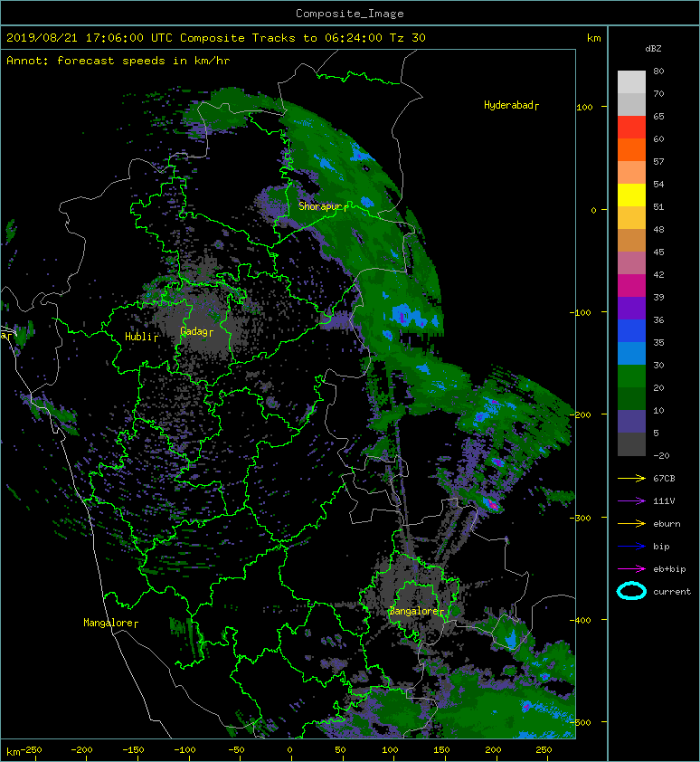
Task: Click the 'Annot: forecast speeds in km/hr' annotation
Action: (118, 61)
